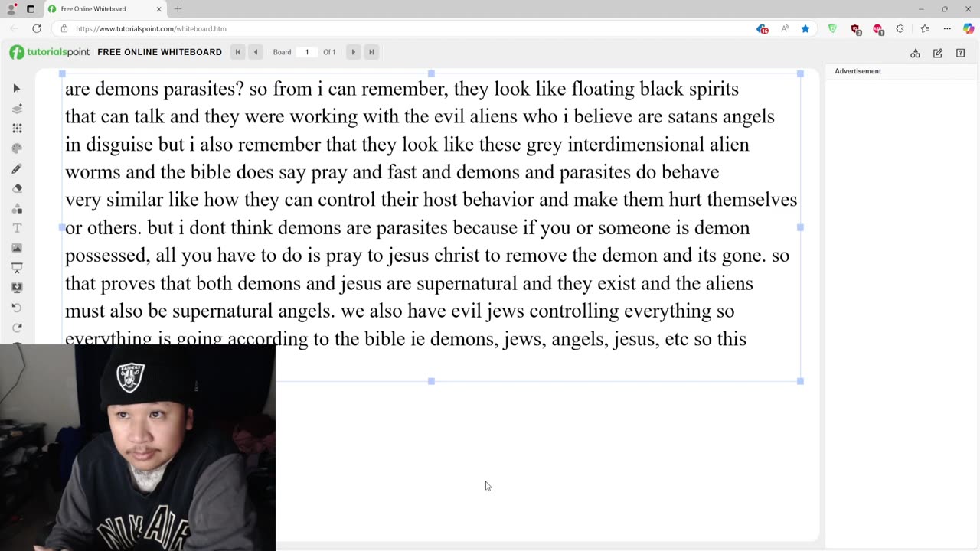Viewport: 980px width, 551px height.
Task: Click the shopping price tag icon with 16 badge
Action: (x=762, y=28)
